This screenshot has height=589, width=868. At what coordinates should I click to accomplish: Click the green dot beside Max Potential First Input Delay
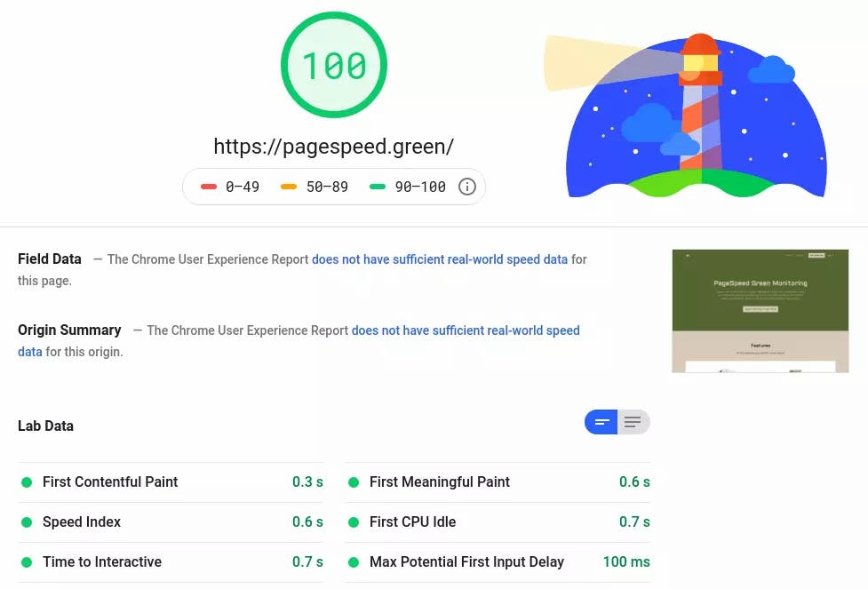point(354,561)
